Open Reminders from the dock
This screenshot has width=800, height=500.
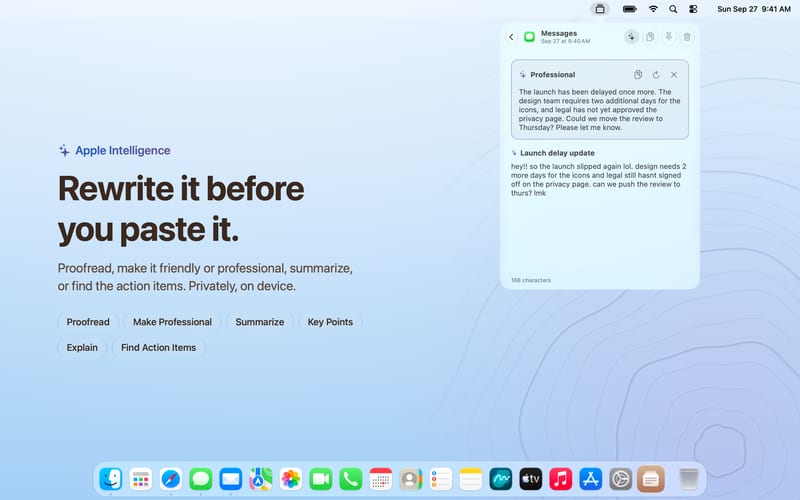coord(441,479)
